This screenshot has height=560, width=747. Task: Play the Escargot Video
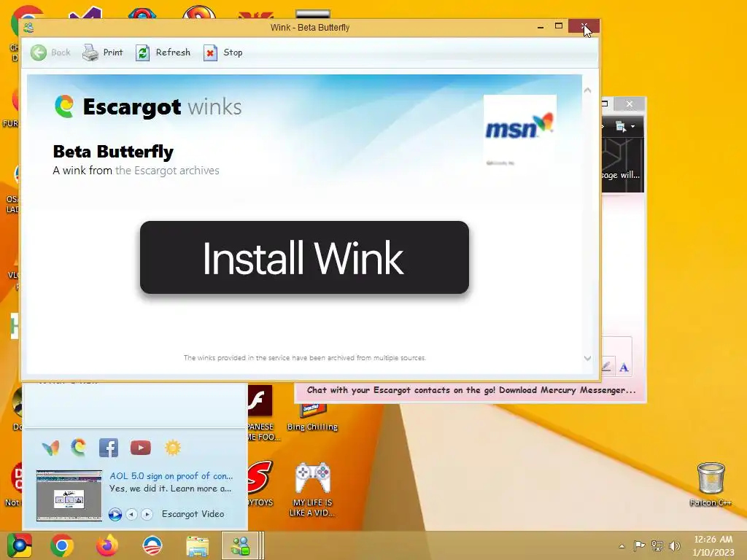[115, 514]
